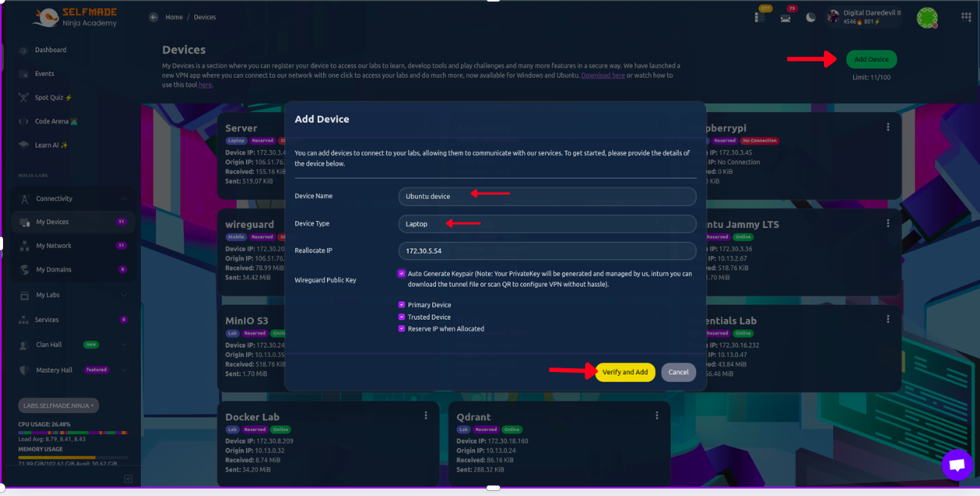Uncheck the Auto Generate Keypair checkbox
The height and width of the screenshot is (496, 980).
point(402,274)
